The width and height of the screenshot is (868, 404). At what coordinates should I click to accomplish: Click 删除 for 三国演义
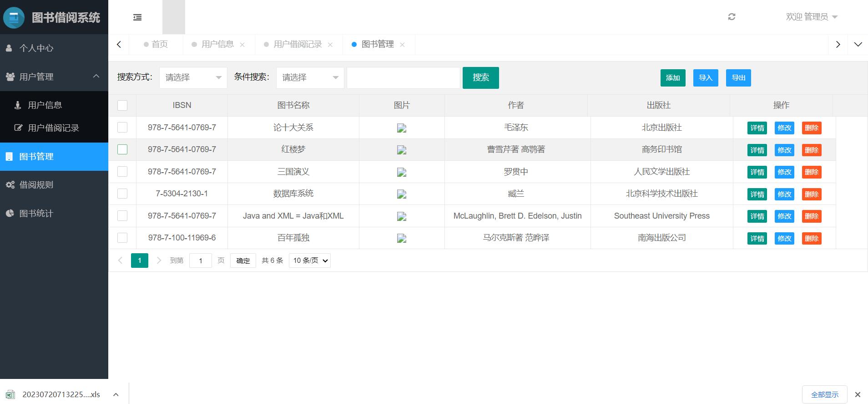pos(812,172)
